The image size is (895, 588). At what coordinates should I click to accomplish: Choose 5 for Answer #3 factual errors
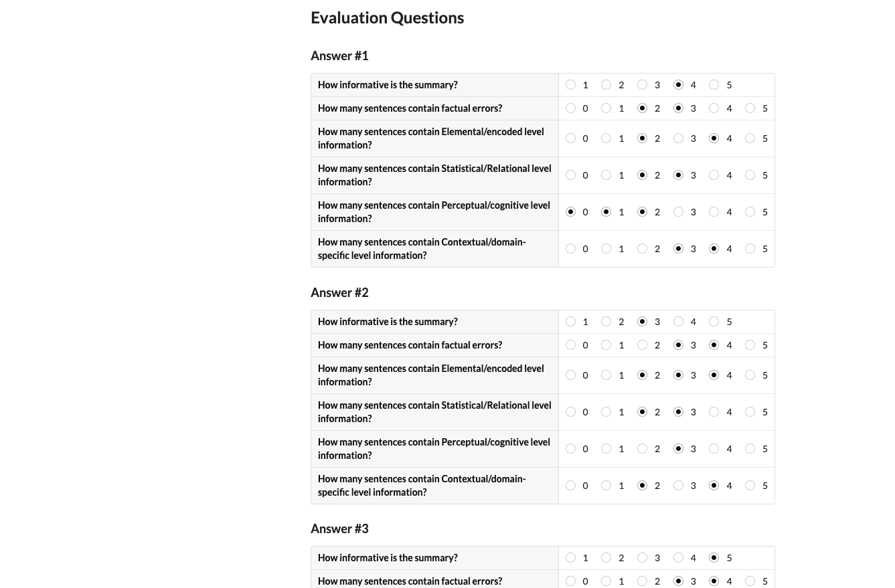point(750,581)
